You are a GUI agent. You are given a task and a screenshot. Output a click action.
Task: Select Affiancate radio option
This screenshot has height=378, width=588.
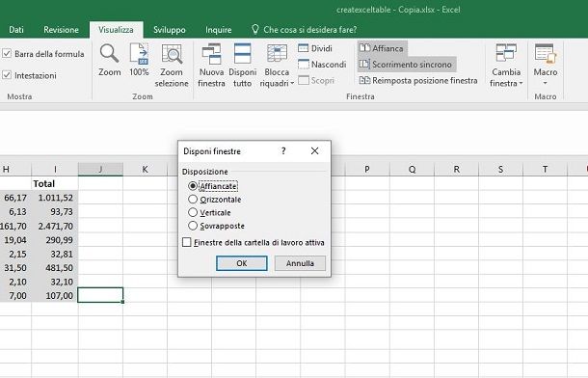[x=193, y=186]
